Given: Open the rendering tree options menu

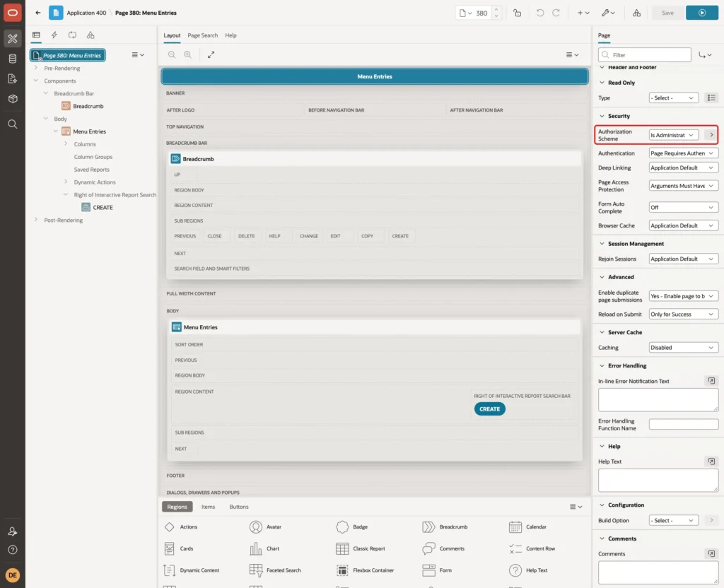Looking at the screenshot, I should [138, 54].
